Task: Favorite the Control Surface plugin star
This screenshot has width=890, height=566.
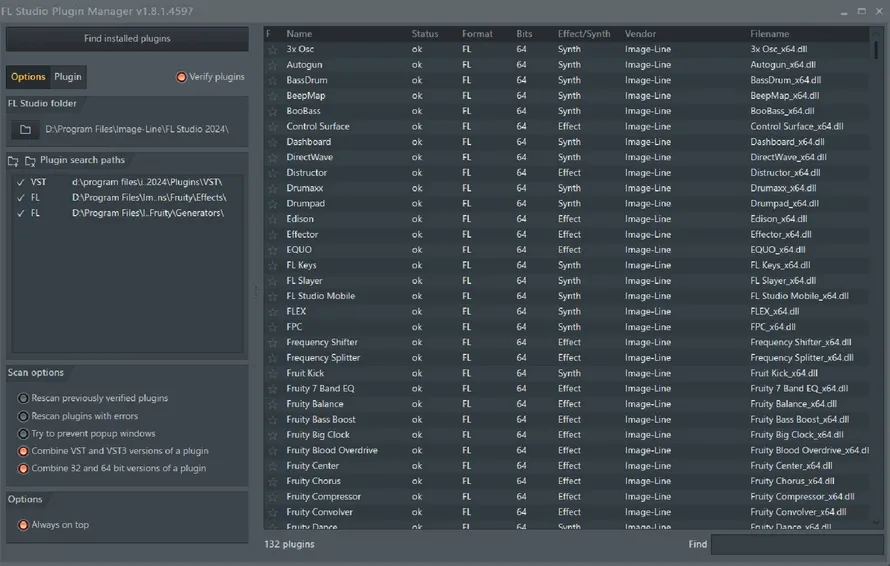Action: tap(272, 127)
